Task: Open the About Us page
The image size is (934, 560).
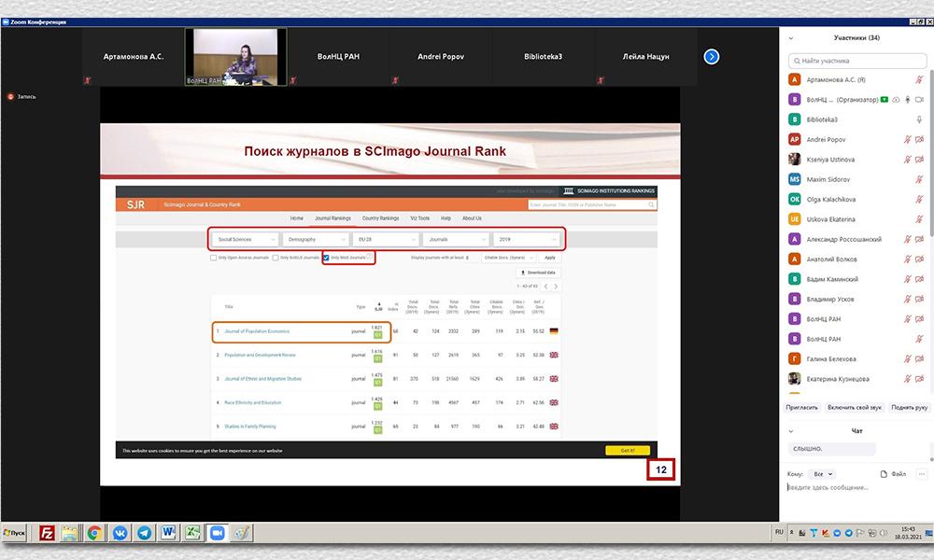Action: [x=473, y=218]
